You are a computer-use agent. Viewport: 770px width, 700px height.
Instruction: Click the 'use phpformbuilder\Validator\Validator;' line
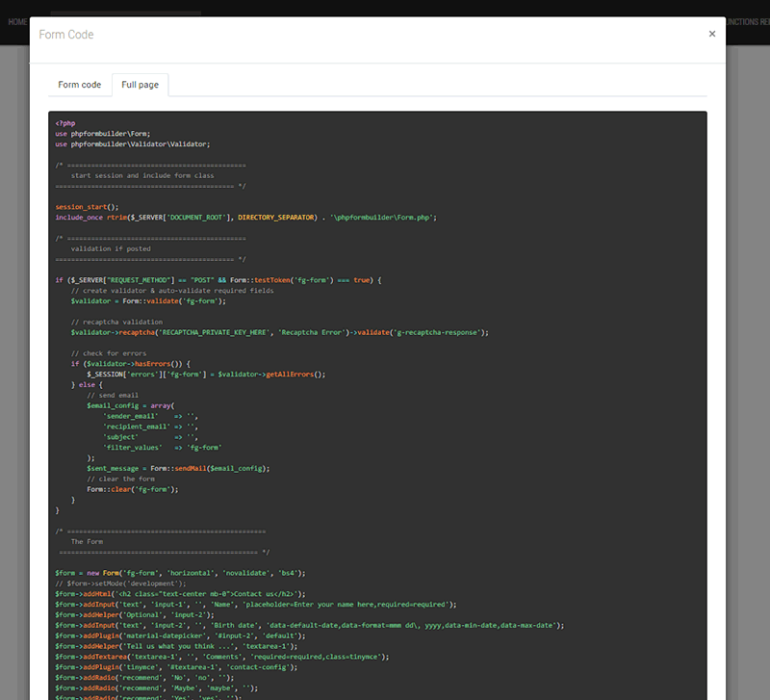133,143
